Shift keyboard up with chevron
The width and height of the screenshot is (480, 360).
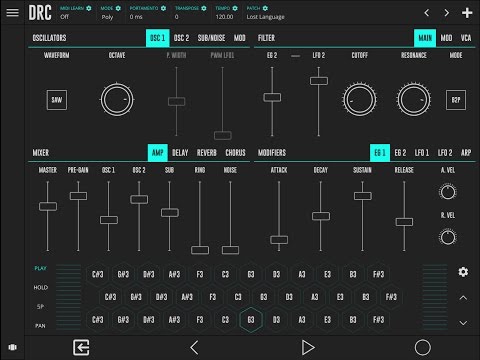tap(463, 298)
